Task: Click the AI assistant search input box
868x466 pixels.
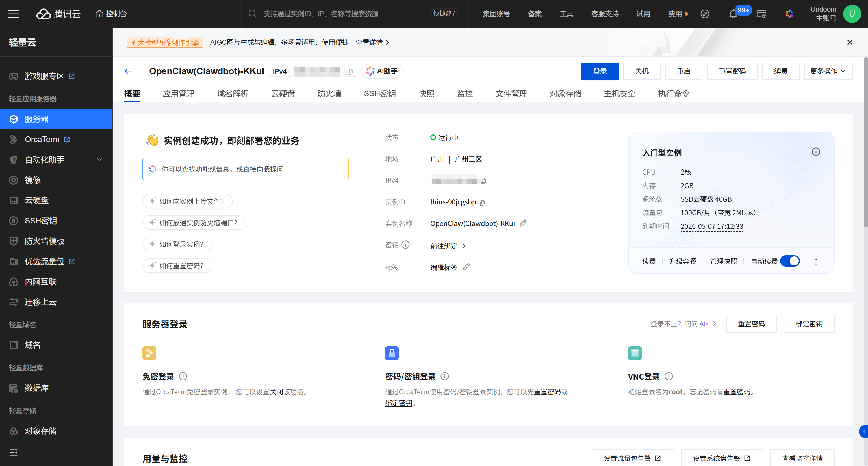Action: (x=245, y=169)
